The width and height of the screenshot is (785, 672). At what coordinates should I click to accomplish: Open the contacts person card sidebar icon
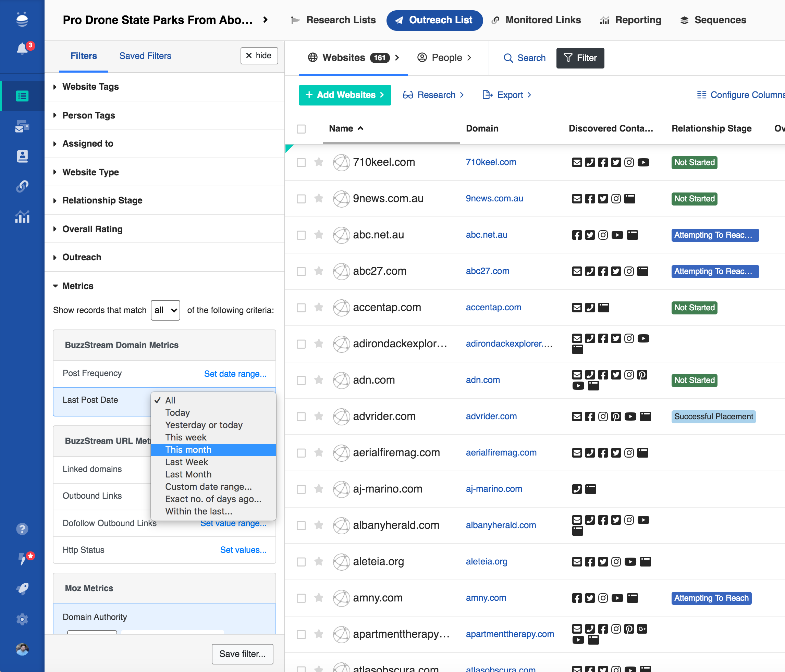22,156
